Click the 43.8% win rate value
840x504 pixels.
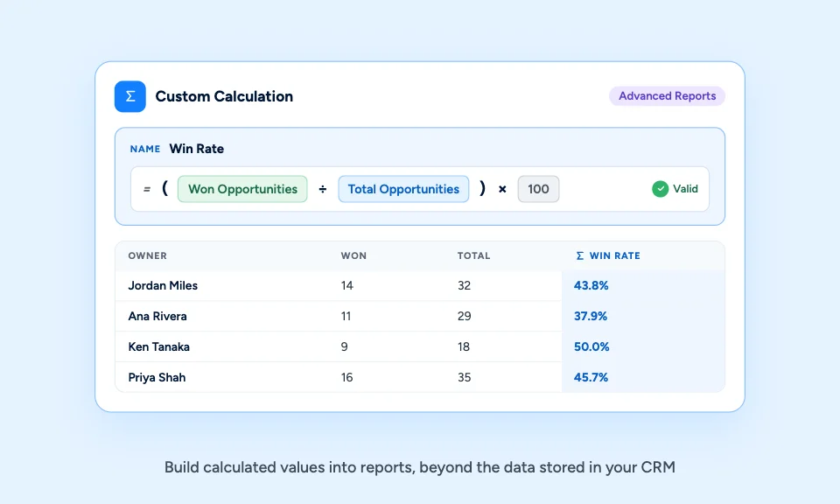(x=591, y=285)
